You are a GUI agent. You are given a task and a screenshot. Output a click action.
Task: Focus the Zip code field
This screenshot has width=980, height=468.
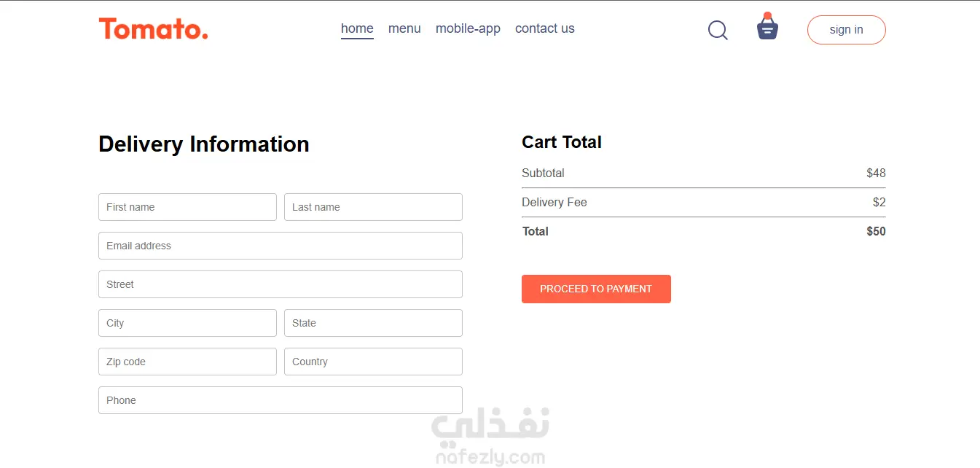[x=187, y=362]
